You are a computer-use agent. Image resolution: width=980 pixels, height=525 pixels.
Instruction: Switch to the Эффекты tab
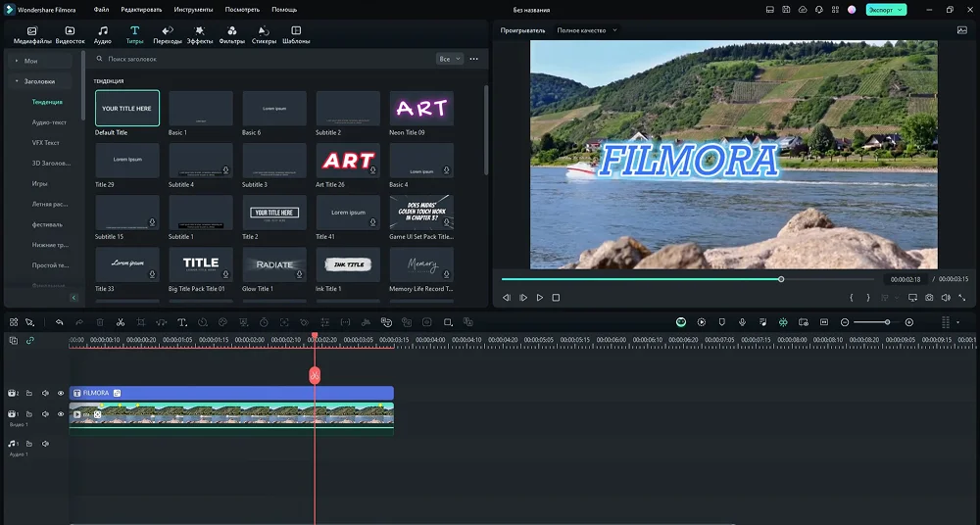[200, 35]
